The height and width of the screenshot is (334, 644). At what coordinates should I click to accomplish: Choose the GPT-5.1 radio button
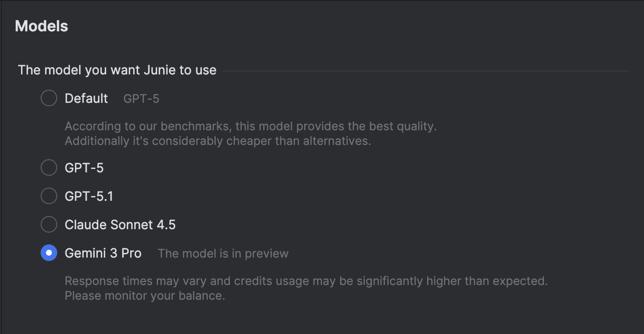[49, 196]
